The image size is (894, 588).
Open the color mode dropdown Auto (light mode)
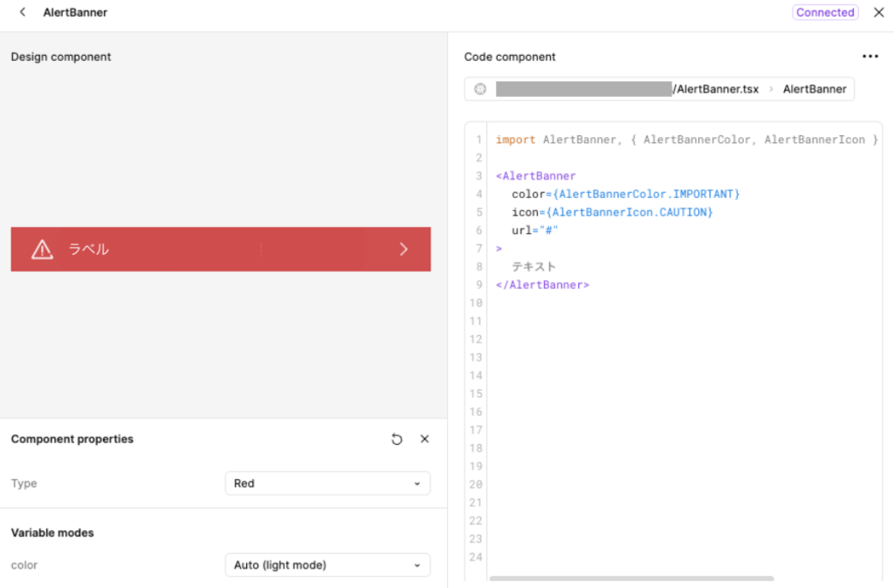pyautogui.click(x=327, y=565)
